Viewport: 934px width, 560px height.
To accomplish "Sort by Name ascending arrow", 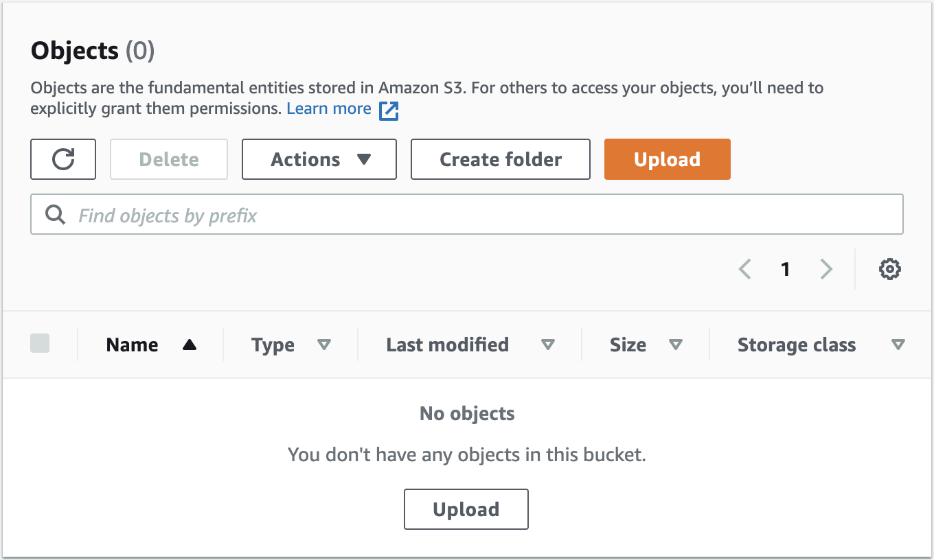I will 190,345.
